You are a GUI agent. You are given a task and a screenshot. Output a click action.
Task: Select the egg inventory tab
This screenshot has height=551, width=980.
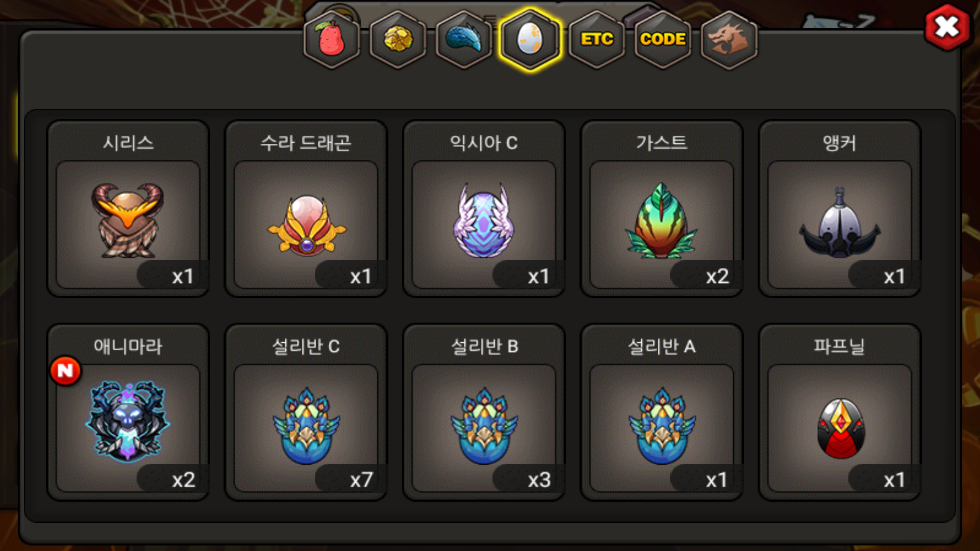tap(530, 40)
